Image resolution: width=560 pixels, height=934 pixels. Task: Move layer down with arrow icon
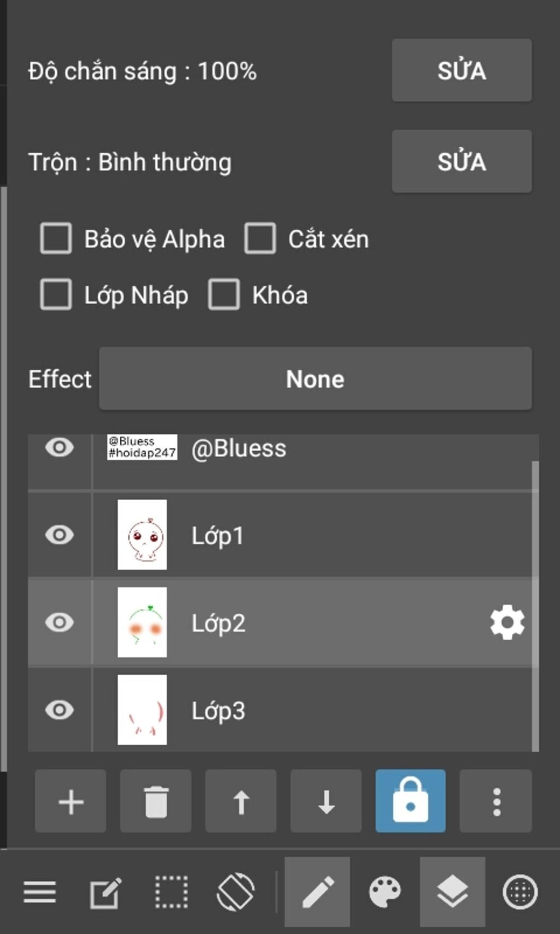326,802
